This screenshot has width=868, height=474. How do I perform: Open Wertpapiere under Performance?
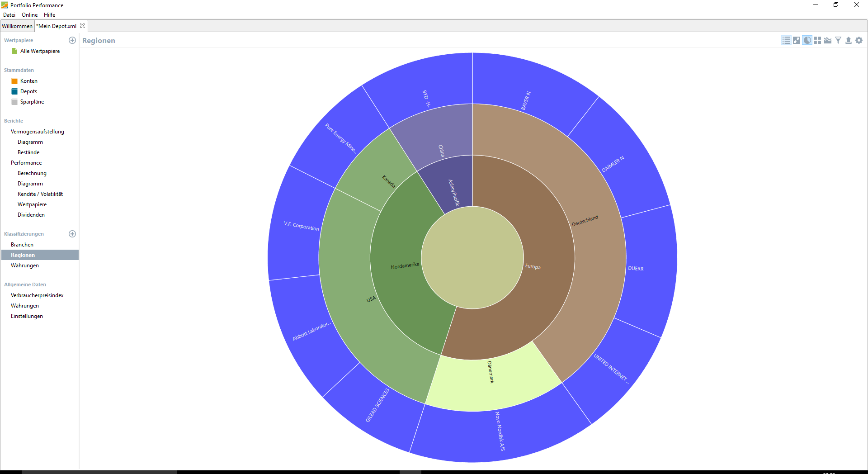tap(32, 204)
